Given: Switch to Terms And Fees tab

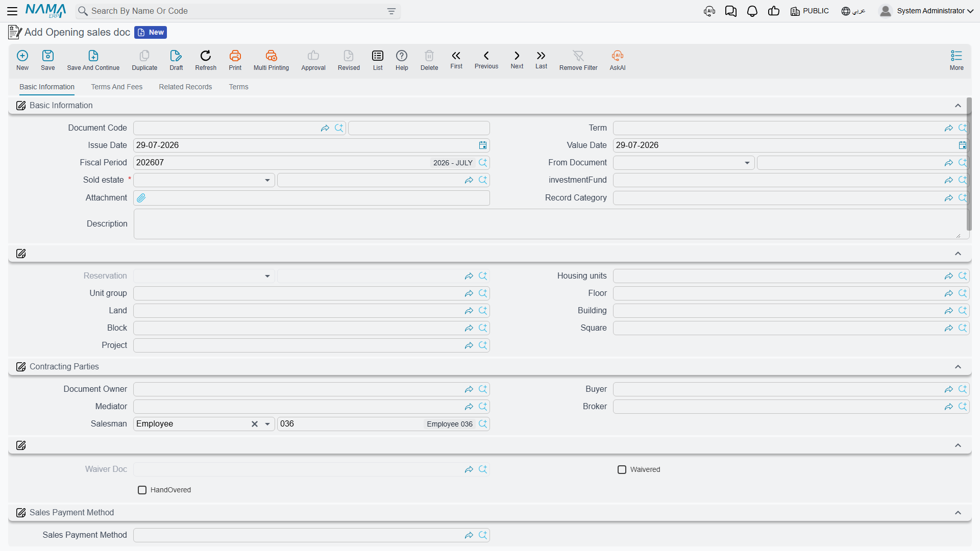Looking at the screenshot, I should pyautogui.click(x=117, y=87).
